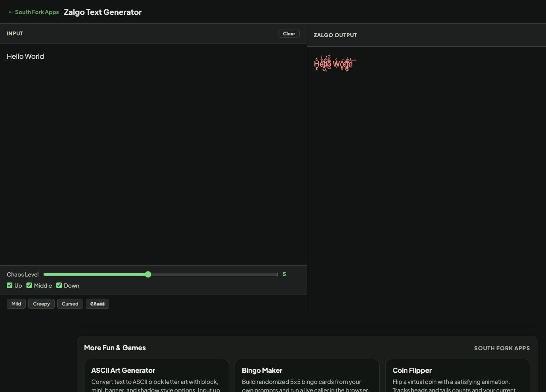
Task: Apply the Cursed preset
Action: point(70,304)
